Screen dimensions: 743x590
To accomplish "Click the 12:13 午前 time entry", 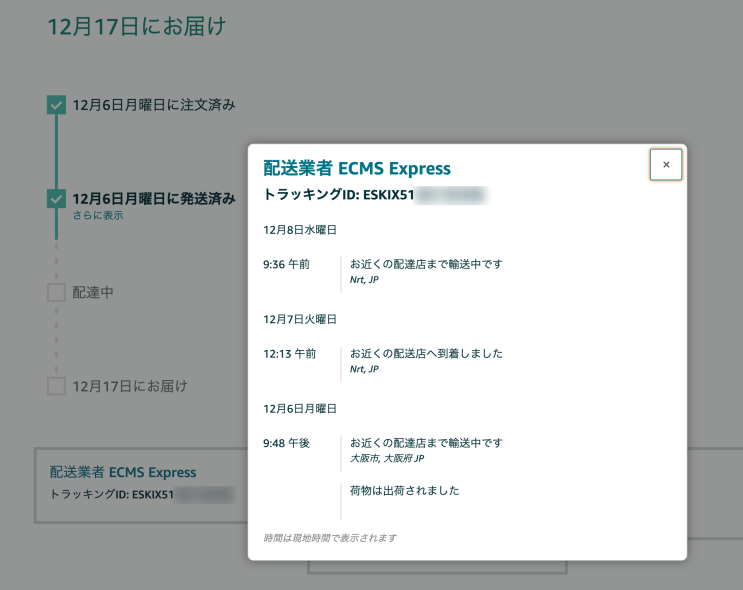I will 290,354.
